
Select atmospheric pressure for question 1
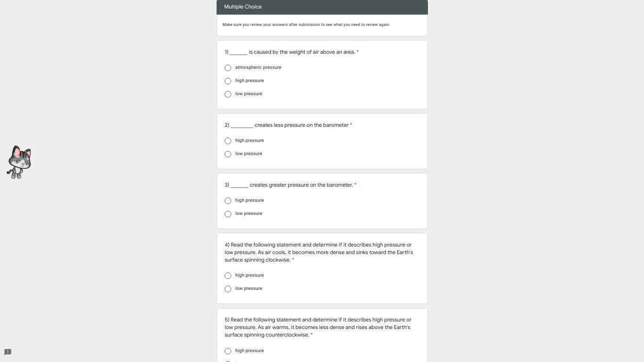(228, 68)
